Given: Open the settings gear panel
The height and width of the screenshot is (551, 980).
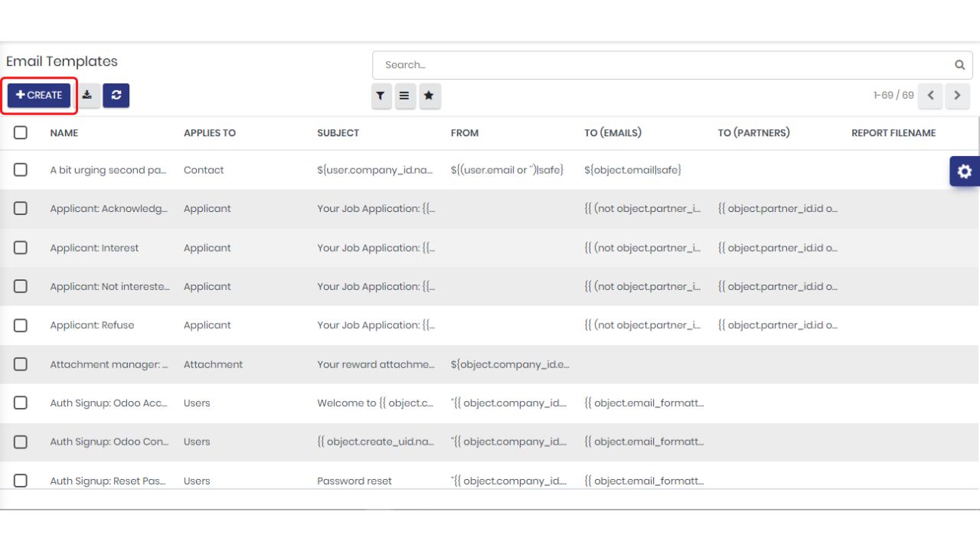Looking at the screenshot, I should coord(965,171).
